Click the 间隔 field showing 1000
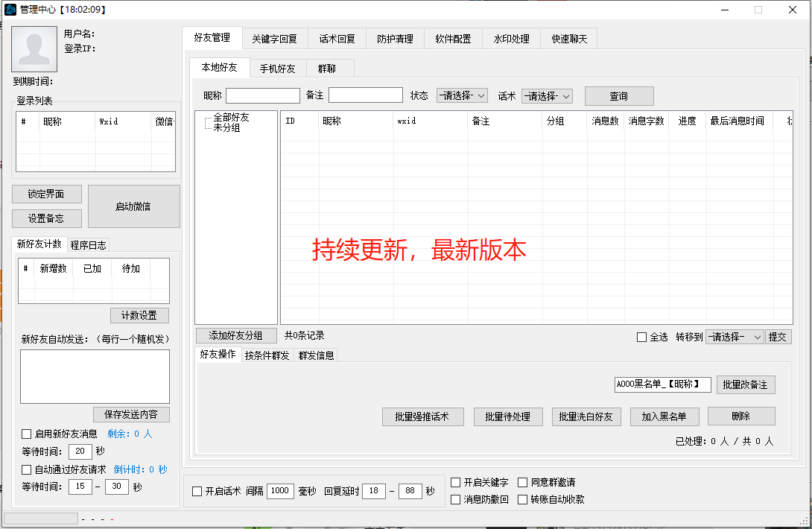Viewport: 812px width, 529px height. point(280,491)
